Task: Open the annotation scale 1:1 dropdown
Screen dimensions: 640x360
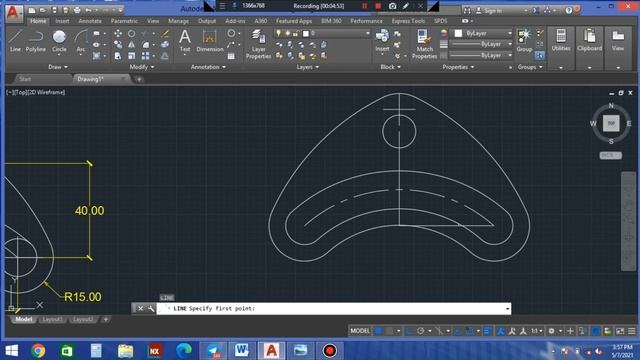Action: (x=536, y=331)
